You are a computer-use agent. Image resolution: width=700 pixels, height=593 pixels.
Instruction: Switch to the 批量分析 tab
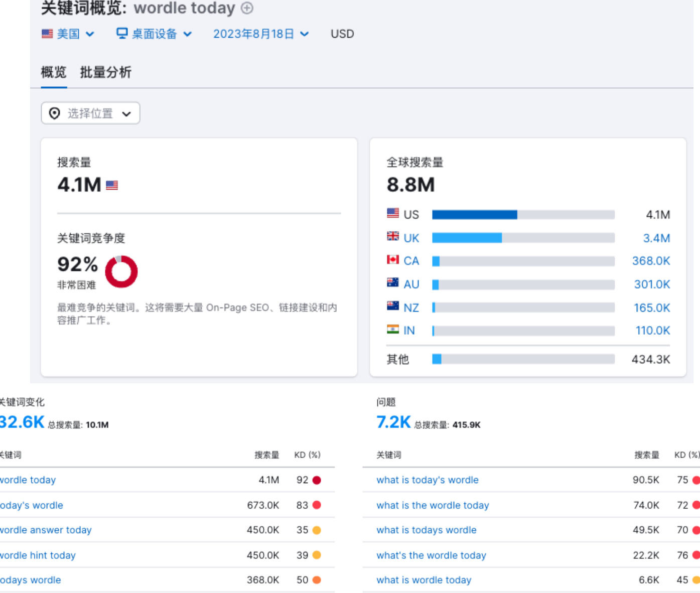[x=106, y=72]
